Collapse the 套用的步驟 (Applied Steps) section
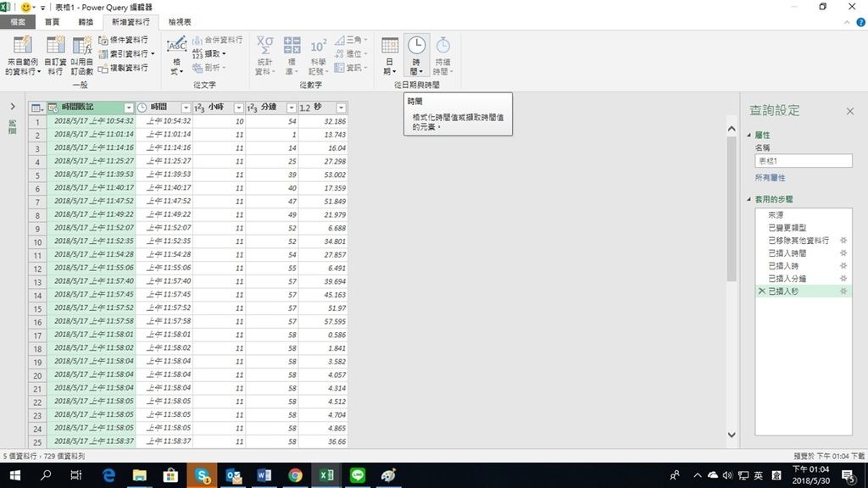 [749, 199]
